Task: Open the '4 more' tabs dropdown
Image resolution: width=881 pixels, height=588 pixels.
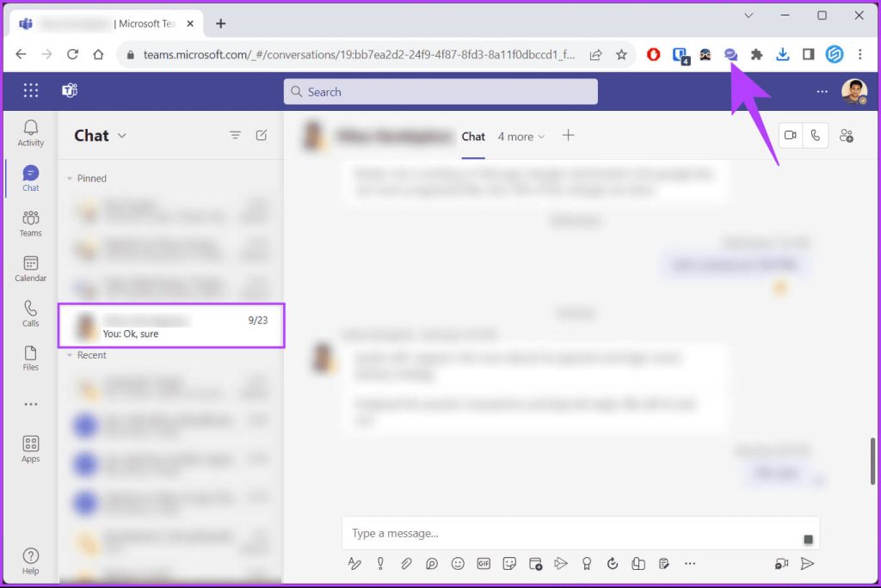Action: (x=521, y=137)
